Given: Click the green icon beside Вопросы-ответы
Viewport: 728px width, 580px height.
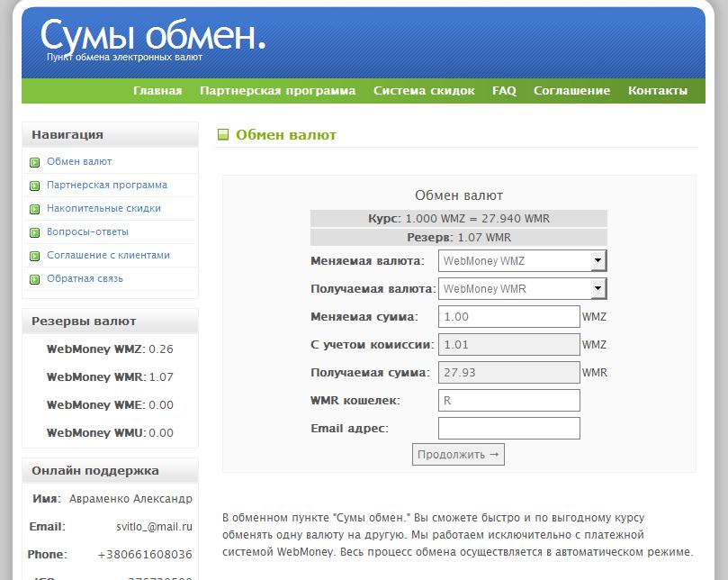Looking at the screenshot, I should pos(35,232).
